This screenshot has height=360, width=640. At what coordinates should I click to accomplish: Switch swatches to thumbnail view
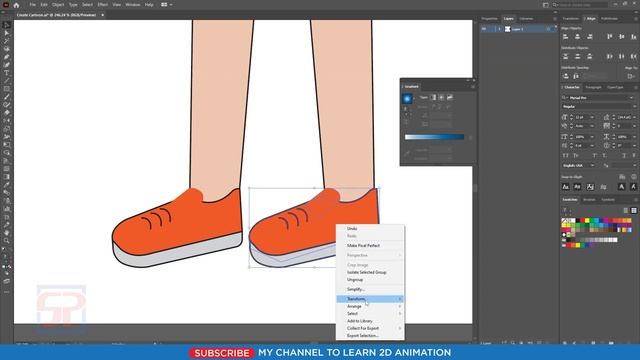pyautogui.click(x=634, y=210)
